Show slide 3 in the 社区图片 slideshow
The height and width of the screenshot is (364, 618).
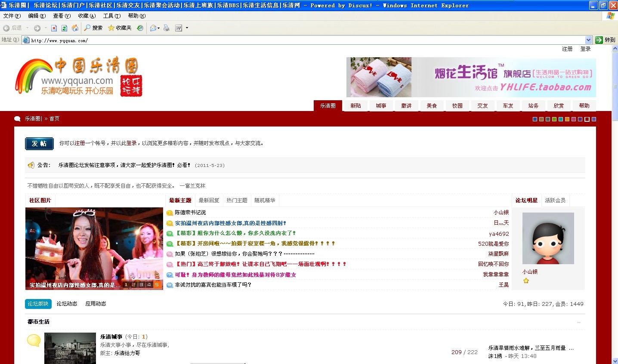pos(141,285)
